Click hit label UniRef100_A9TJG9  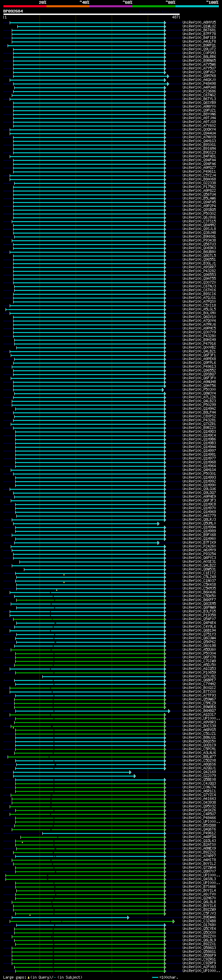(199, 122)
